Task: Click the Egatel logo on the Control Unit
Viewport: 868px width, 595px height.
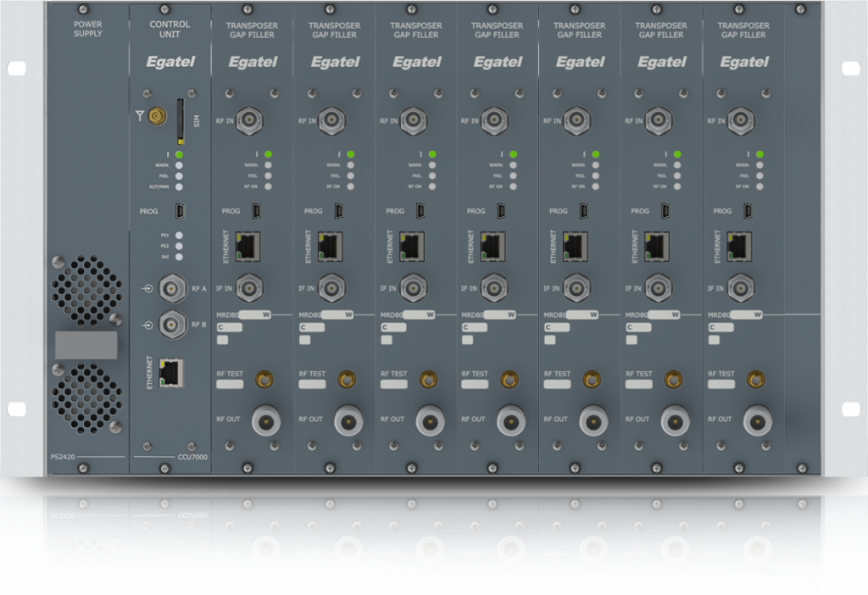Action: (x=170, y=61)
